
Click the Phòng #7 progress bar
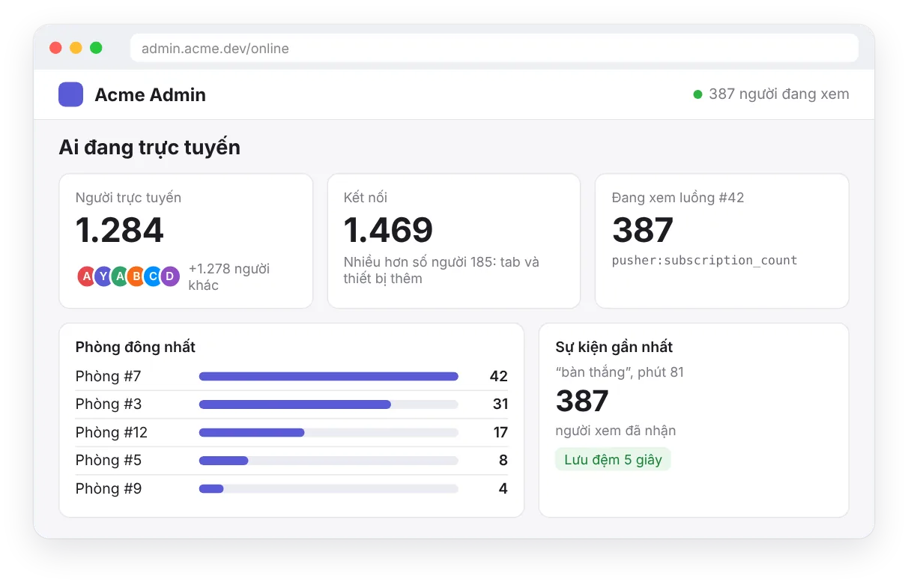pos(328,376)
